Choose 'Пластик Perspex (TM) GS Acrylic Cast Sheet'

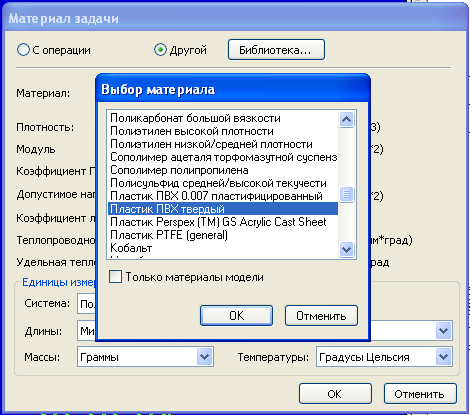coord(223,222)
